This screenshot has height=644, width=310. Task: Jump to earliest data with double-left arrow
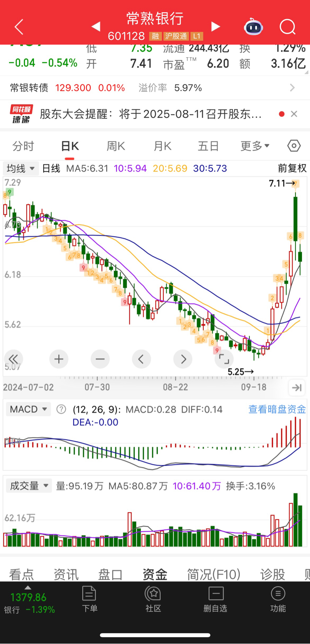[13, 359]
